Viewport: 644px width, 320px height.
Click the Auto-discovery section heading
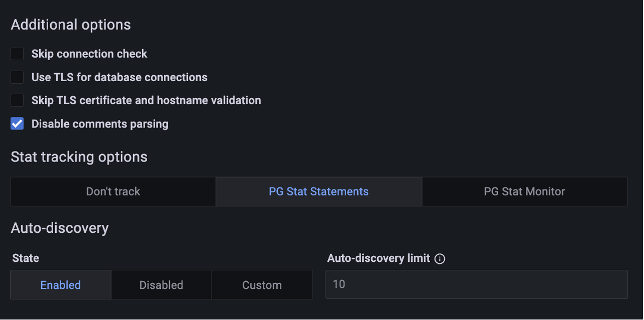[60, 228]
